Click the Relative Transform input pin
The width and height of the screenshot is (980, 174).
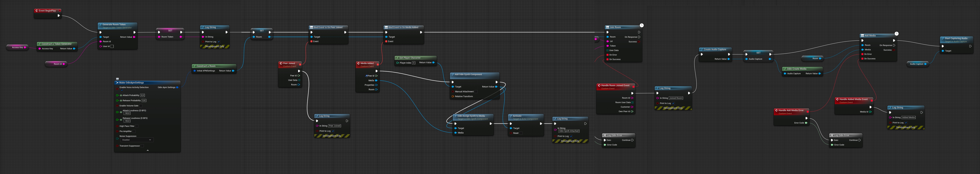click(453, 96)
